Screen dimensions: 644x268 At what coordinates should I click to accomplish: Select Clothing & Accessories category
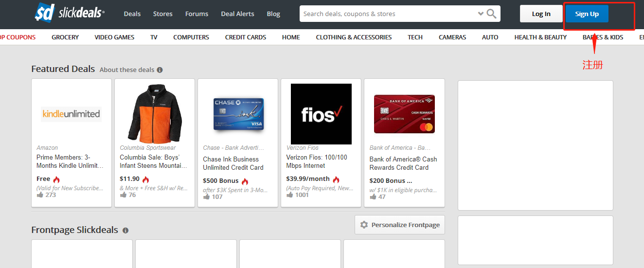pos(354,37)
